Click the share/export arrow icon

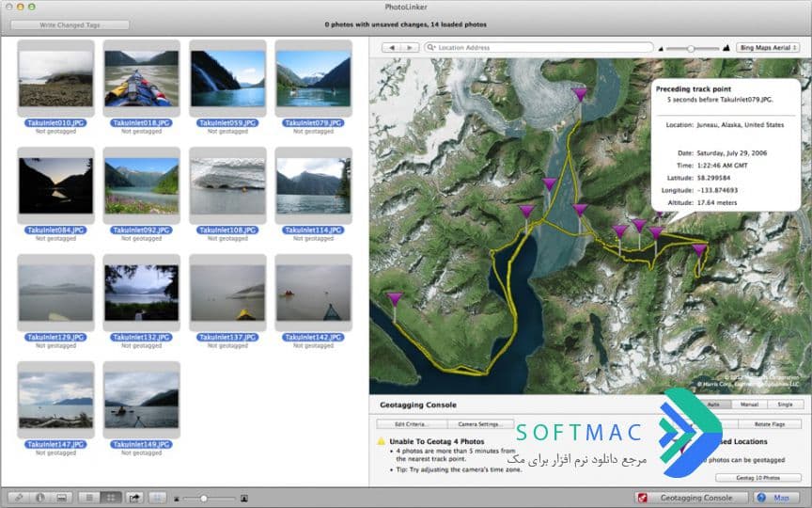coord(134,498)
